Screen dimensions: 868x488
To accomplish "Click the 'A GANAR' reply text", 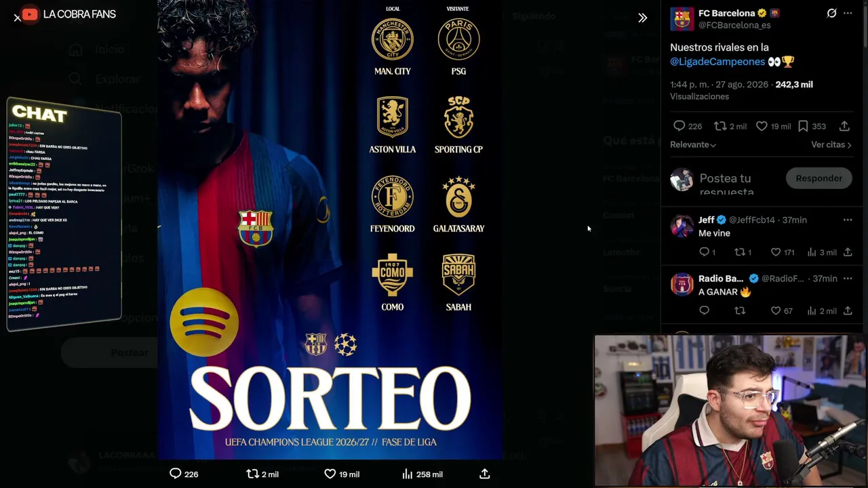I will tap(725, 292).
